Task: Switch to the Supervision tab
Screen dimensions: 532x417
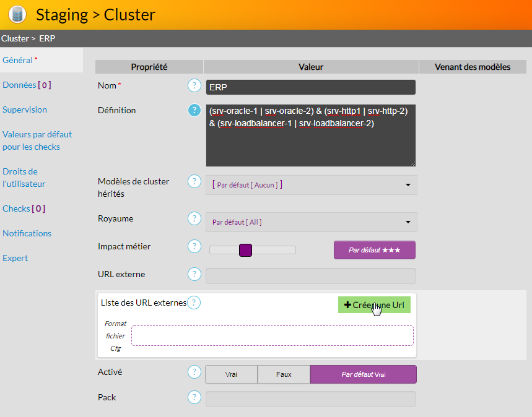Action: click(x=25, y=110)
